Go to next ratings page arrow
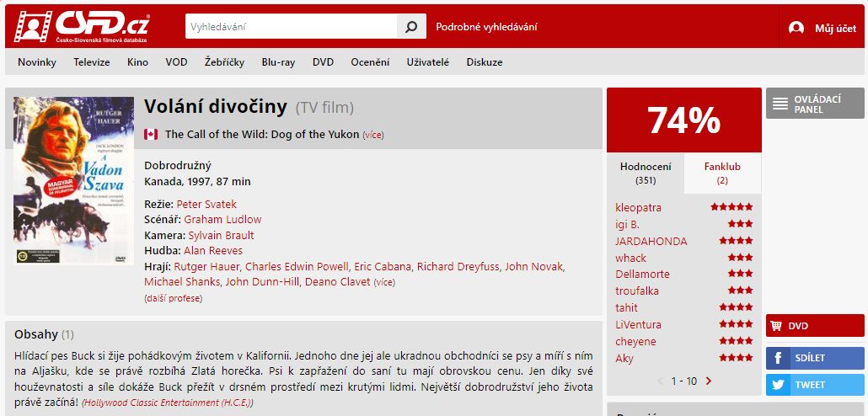 point(709,381)
